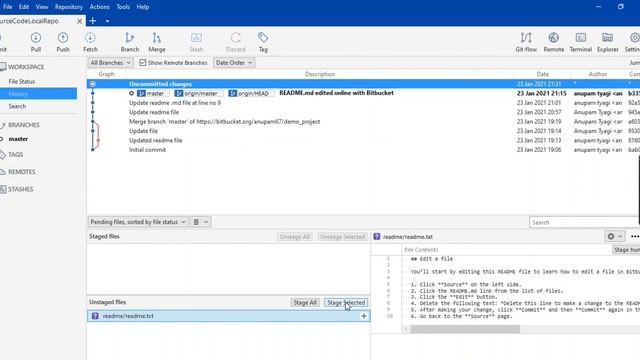Toggle Show Remote Branches checkbox
This screenshot has width=640, height=360.
click(x=142, y=62)
